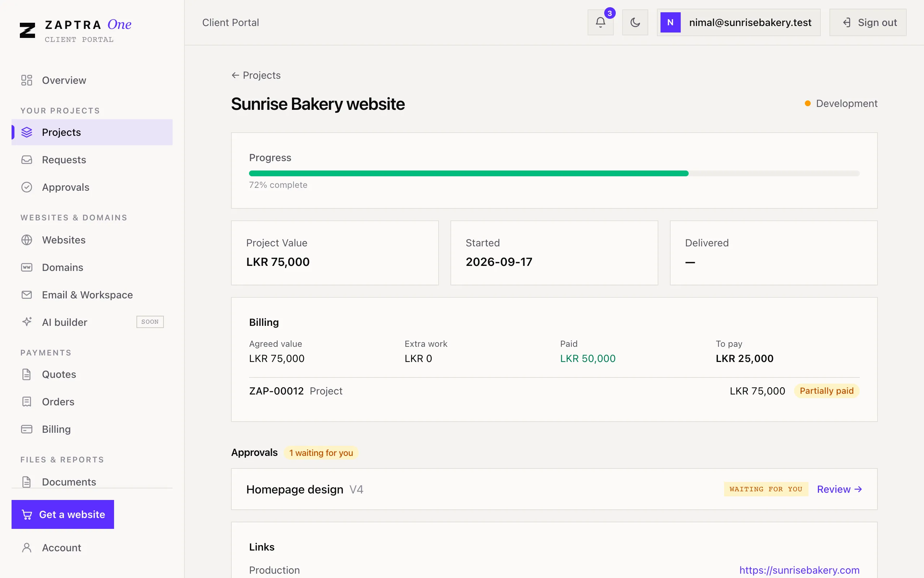Click the Quotes document icon

(27, 374)
